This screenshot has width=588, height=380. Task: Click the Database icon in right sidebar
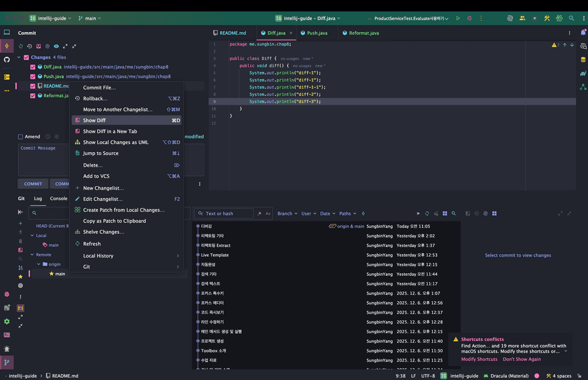coord(583,59)
